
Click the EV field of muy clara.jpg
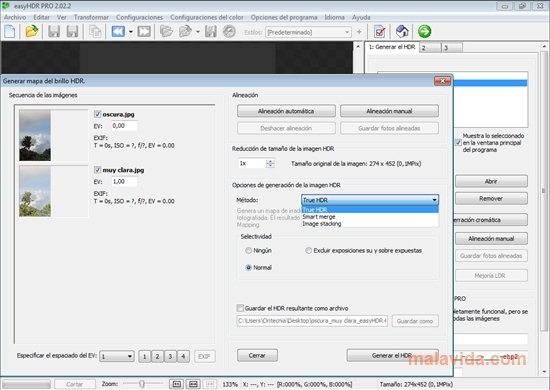point(125,181)
